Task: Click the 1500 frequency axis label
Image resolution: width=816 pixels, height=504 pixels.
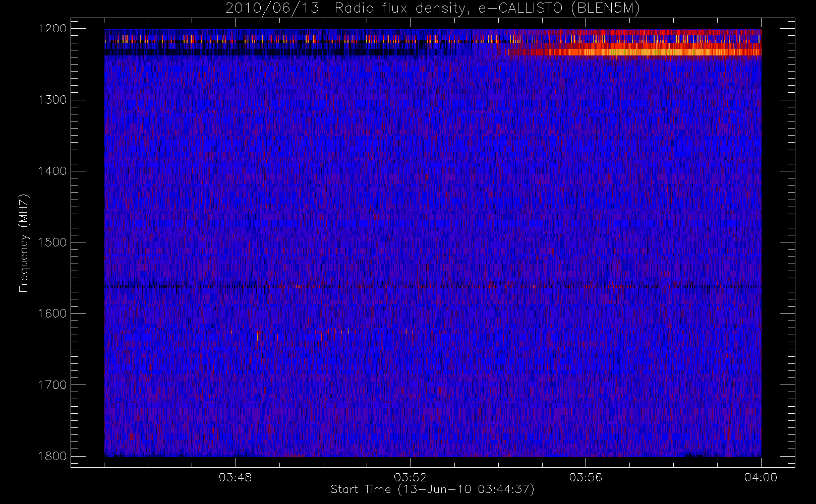Action: click(52, 242)
